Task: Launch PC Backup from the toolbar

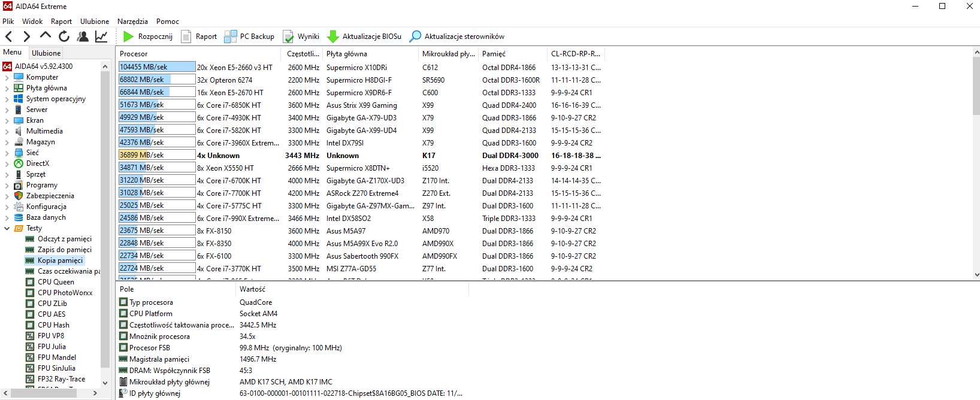Action: tap(249, 37)
